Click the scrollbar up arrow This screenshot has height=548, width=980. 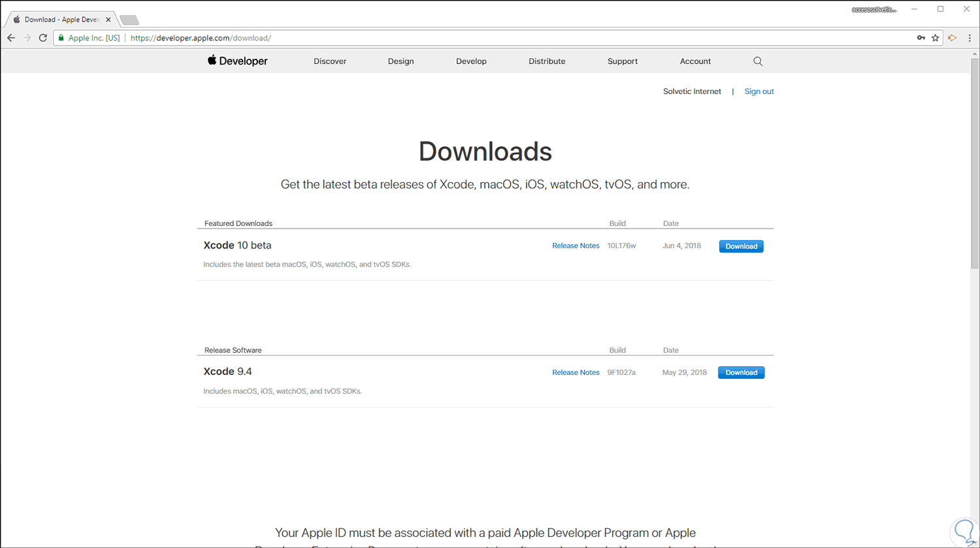[x=974, y=54]
